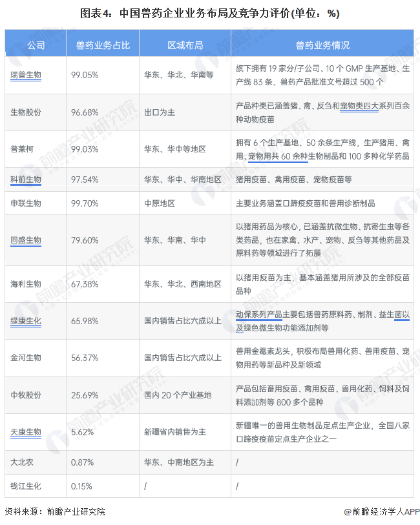Click the 资料来源 前瞻产业研究院 source text

pos(55,511)
